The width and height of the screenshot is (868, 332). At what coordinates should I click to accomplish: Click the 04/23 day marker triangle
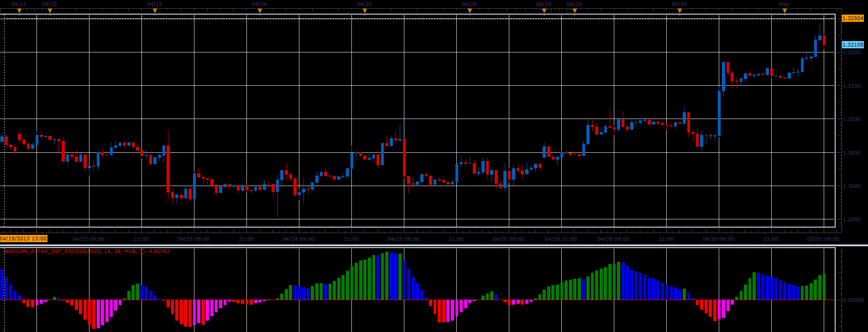(155, 11)
